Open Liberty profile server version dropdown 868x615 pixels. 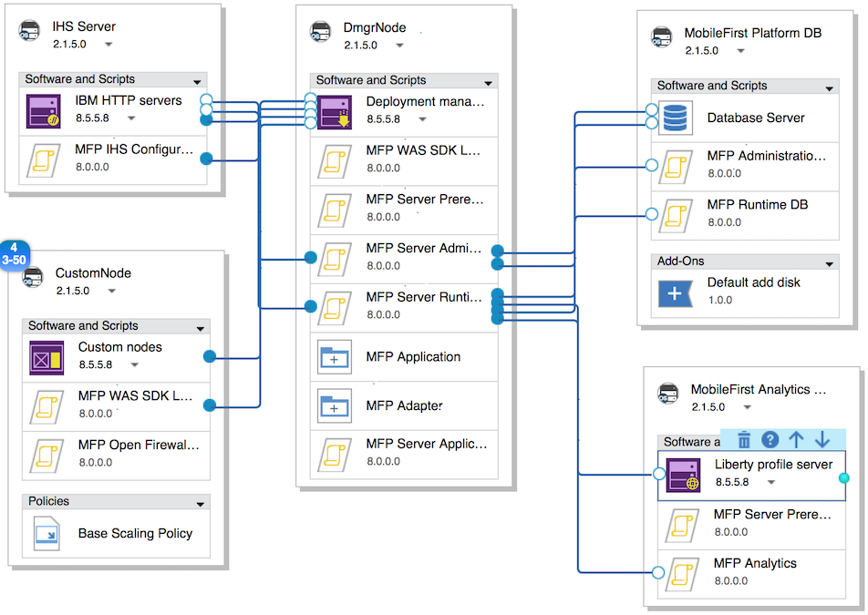(x=771, y=482)
